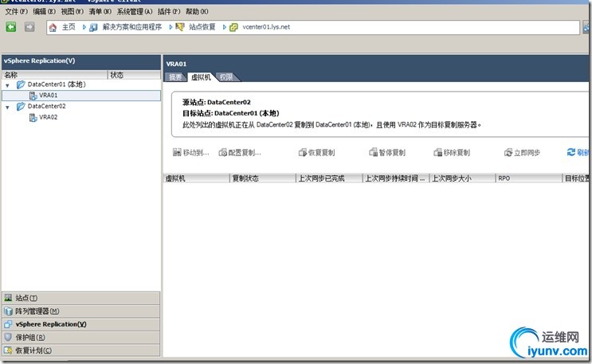The width and height of the screenshot is (592, 364).
Task: Sort by 上次同步持续时间 column header
Action: click(x=396, y=178)
